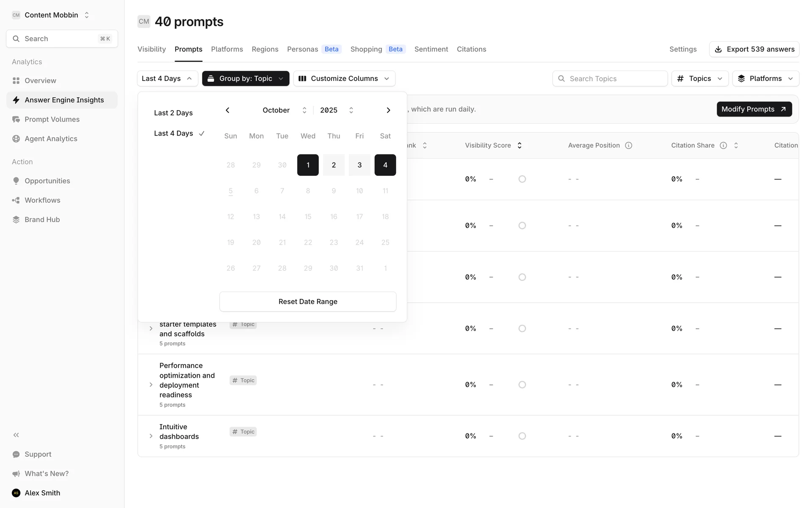Select the Last 2 Days preset
812x508 pixels.
[173, 113]
